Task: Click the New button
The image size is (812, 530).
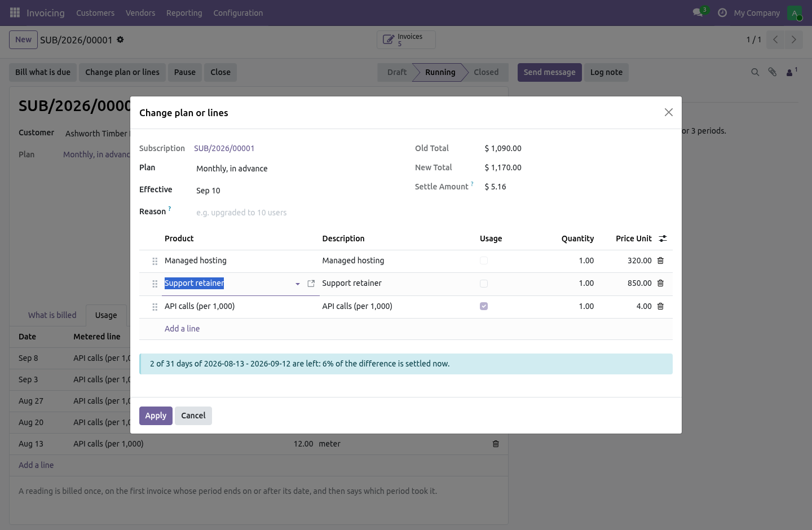Action: (24, 39)
